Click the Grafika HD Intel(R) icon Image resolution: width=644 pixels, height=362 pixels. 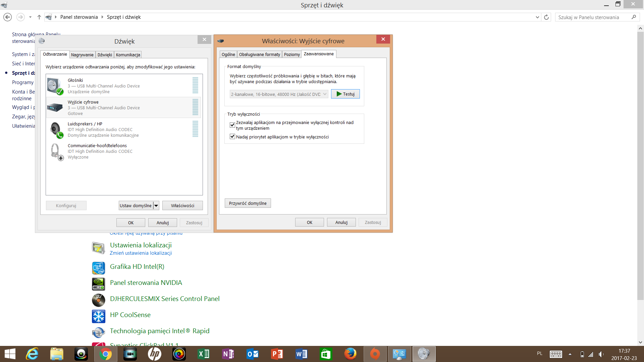click(x=98, y=267)
